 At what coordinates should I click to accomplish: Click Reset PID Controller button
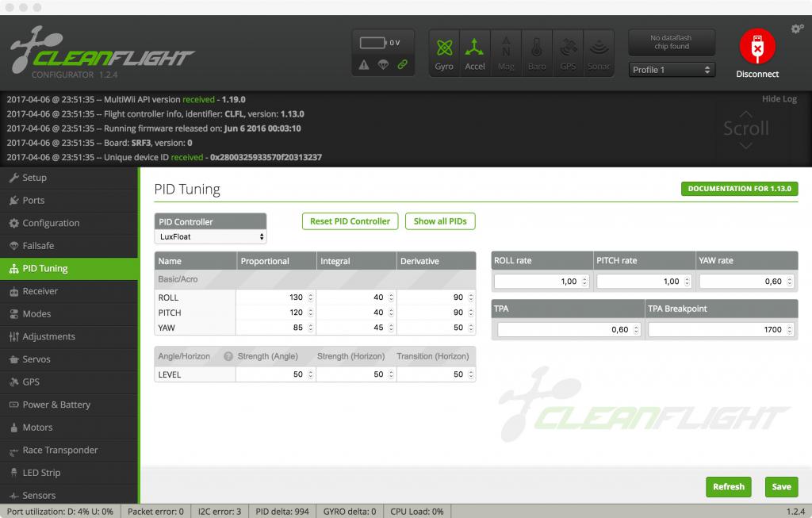click(x=350, y=221)
